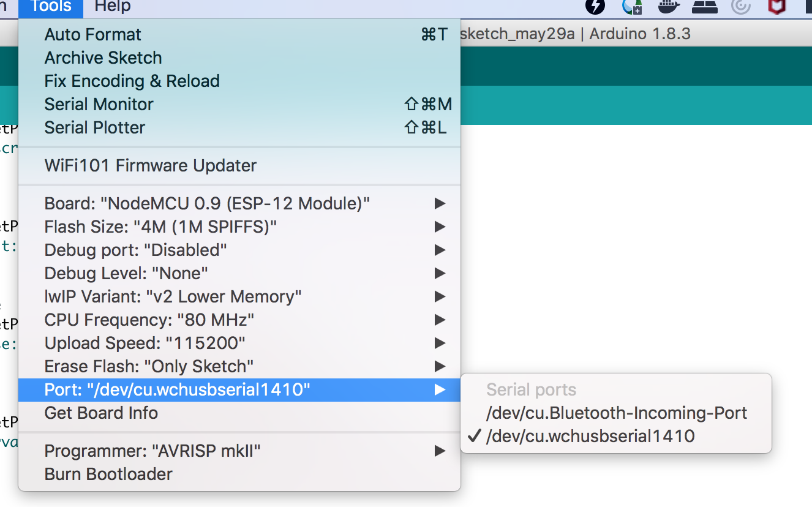Viewport: 812px width, 507px height.
Task: Launch the Serial Plotter
Action: [x=239, y=128]
